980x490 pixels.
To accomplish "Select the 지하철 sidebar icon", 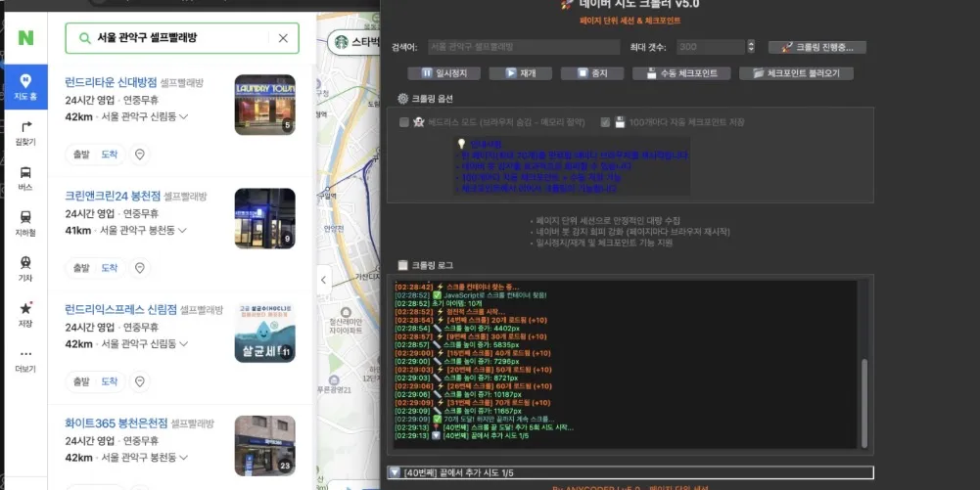I will (x=25, y=224).
